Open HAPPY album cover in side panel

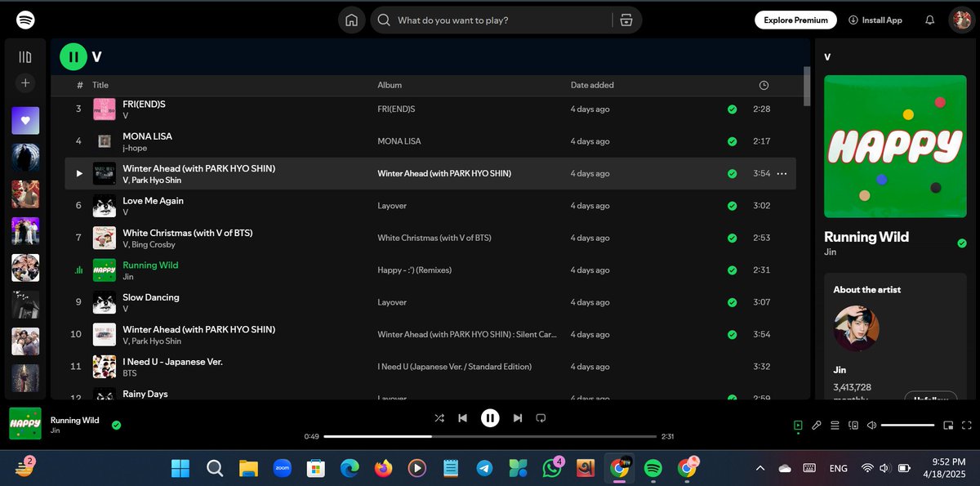click(x=895, y=146)
